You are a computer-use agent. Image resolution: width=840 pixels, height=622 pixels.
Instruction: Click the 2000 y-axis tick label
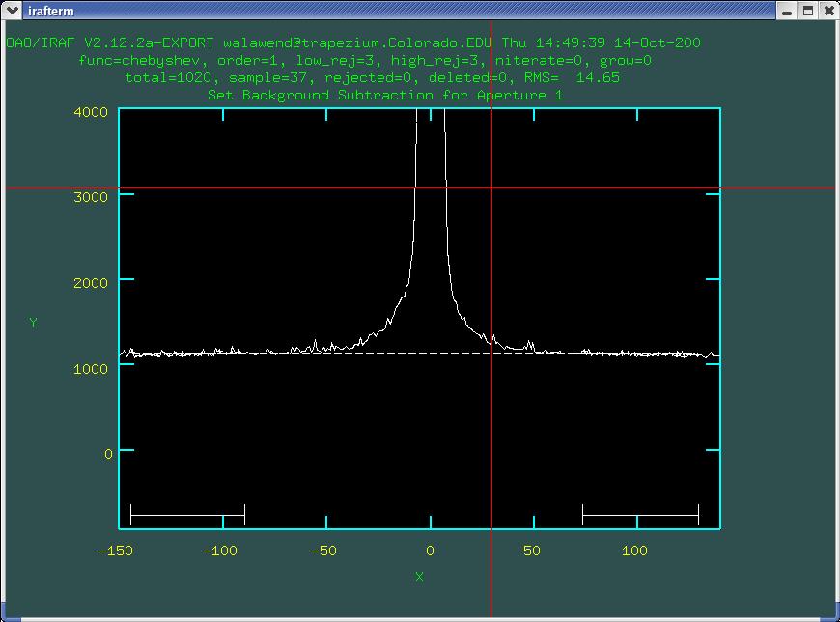(91, 283)
